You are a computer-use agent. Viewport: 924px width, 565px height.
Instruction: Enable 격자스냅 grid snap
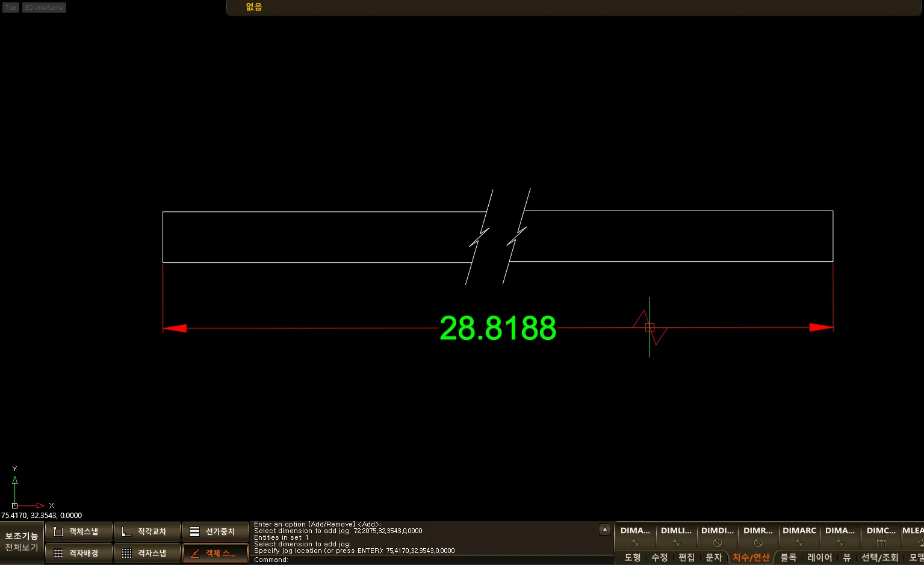[147, 553]
